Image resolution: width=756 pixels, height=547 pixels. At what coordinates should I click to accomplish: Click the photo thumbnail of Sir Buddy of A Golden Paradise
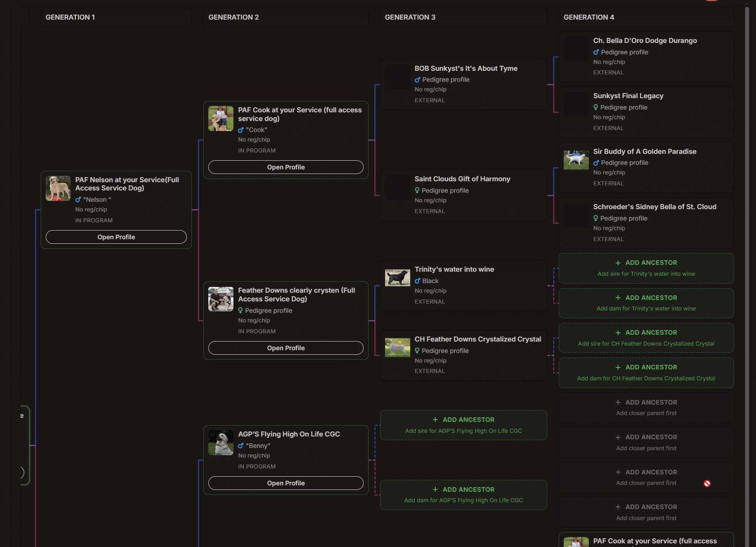pyautogui.click(x=576, y=159)
